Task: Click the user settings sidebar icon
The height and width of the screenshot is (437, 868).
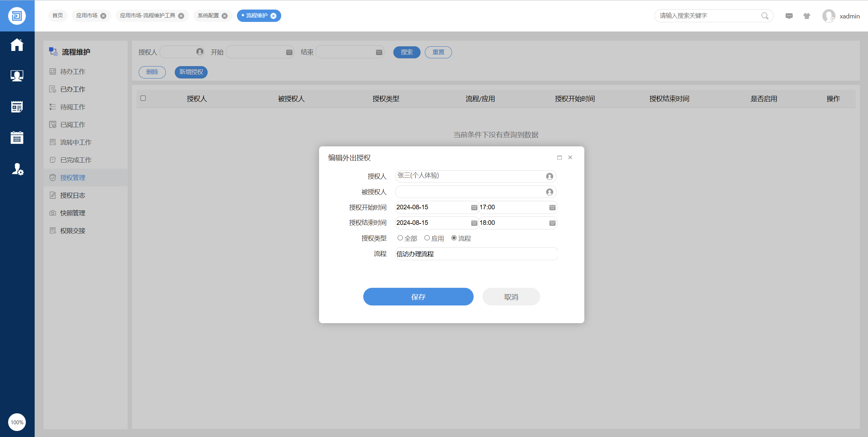Action: (17, 169)
